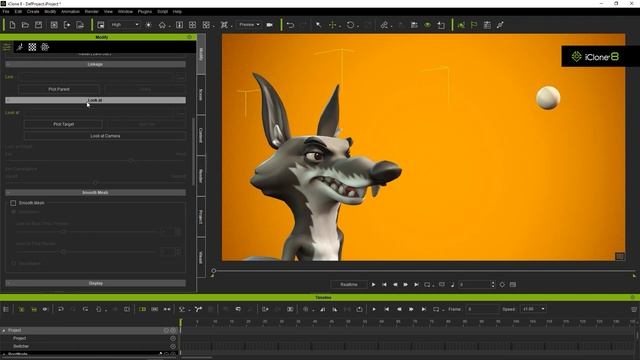640x360 pixels.
Task: Open the running-figure motion tab in Modify
Action: 19,47
